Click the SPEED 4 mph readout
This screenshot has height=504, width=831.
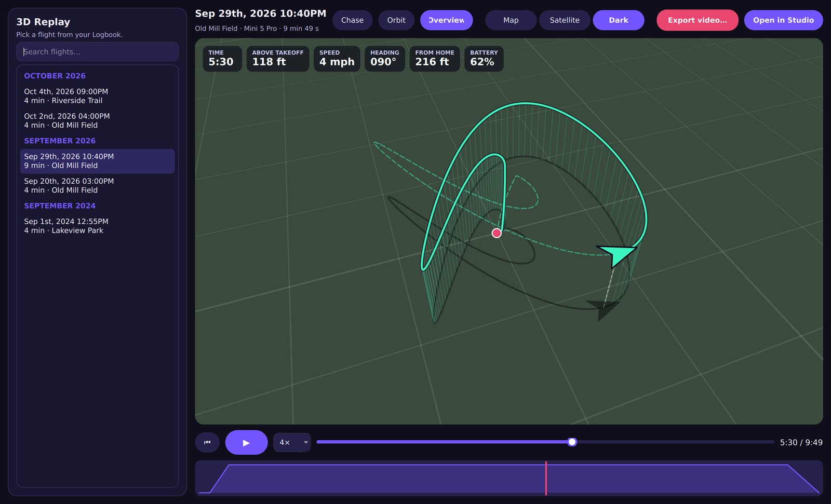337,59
